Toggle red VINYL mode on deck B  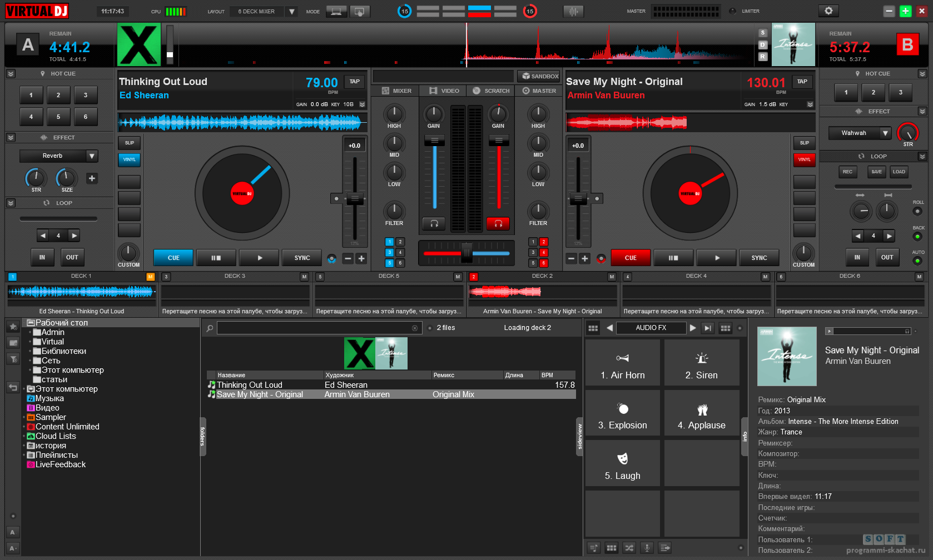(804, 159)
